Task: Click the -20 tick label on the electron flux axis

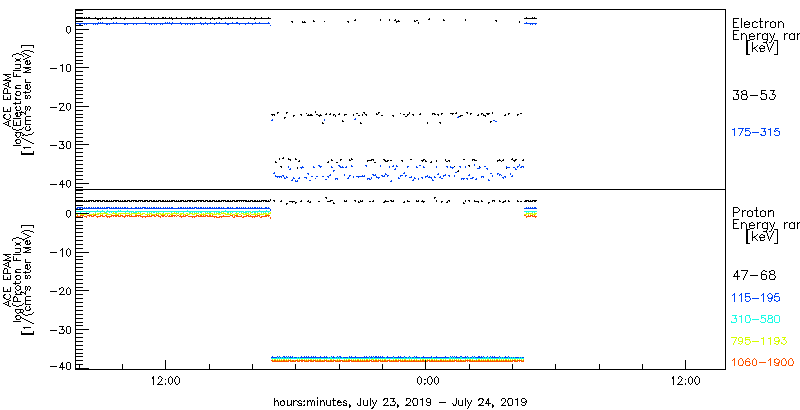Action: point(60,107)
